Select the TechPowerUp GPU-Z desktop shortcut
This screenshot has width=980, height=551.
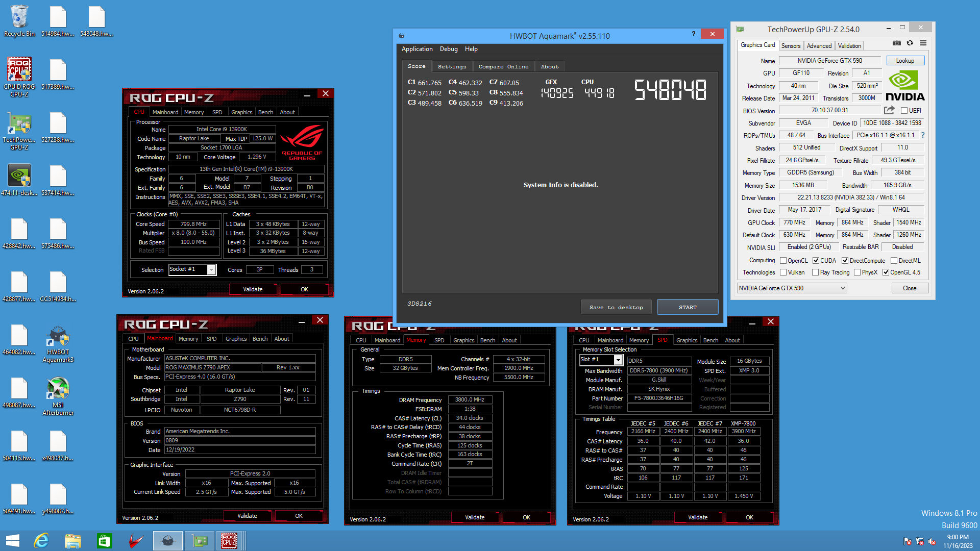point(19,130)
